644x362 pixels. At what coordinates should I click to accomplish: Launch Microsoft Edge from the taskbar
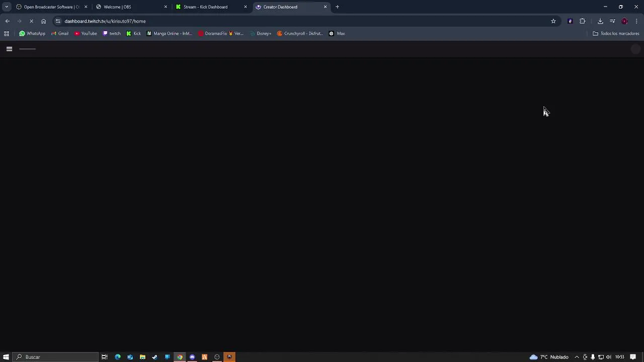point(118,357)
